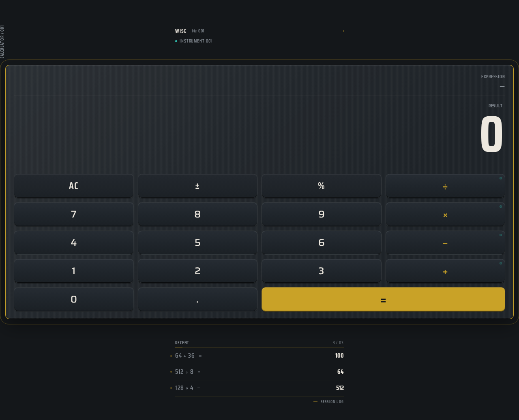
Task: Apply the percent % key
Action: click(322, 186)
